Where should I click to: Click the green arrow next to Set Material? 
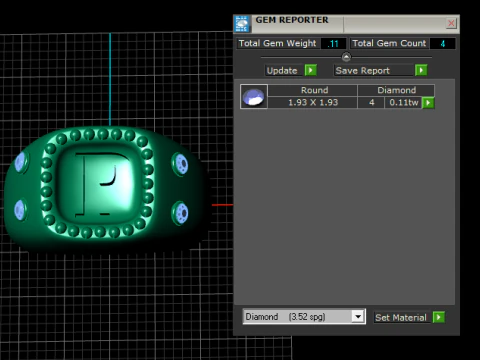point(439,317)
